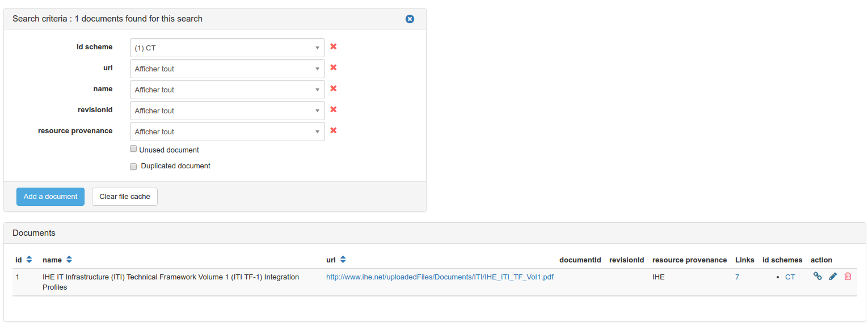The width and height of the screenshot is (868, 335).
Task: Click the pencil edit icon for document 1
Action: tap(833, 276)
